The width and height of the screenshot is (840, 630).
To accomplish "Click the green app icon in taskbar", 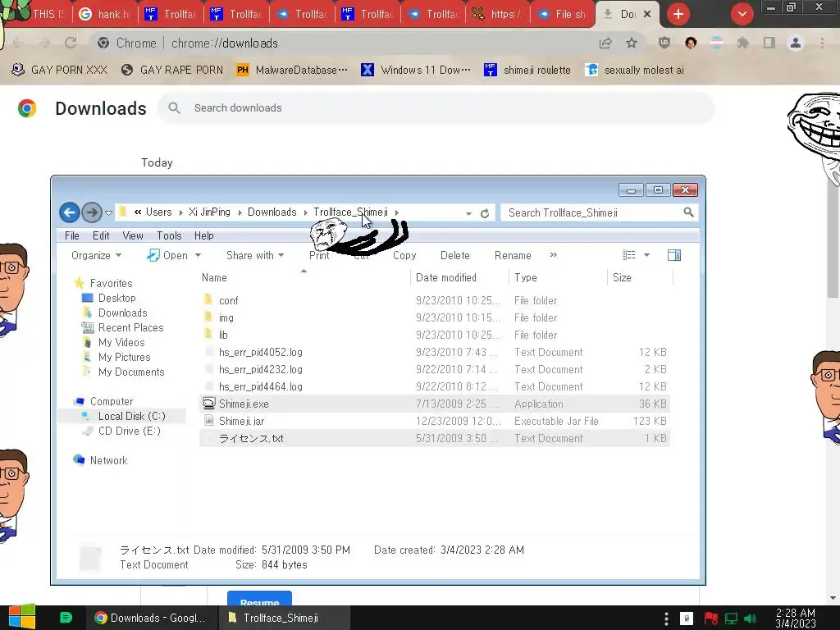I will point(66,618).
